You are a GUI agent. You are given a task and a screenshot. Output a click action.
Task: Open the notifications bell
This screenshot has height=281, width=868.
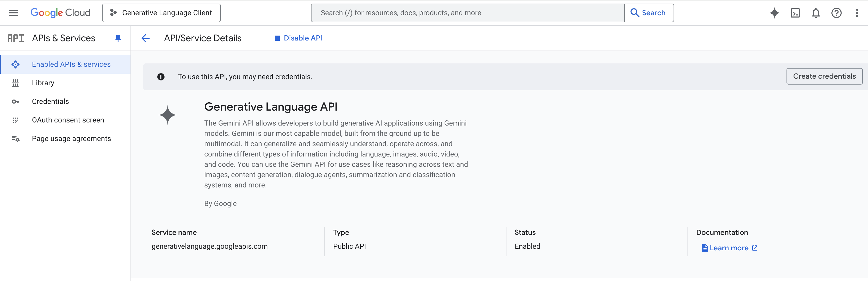(816, 13)
